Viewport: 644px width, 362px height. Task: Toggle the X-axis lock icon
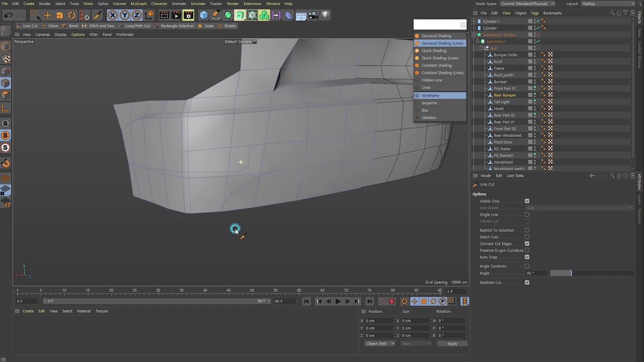112,15
